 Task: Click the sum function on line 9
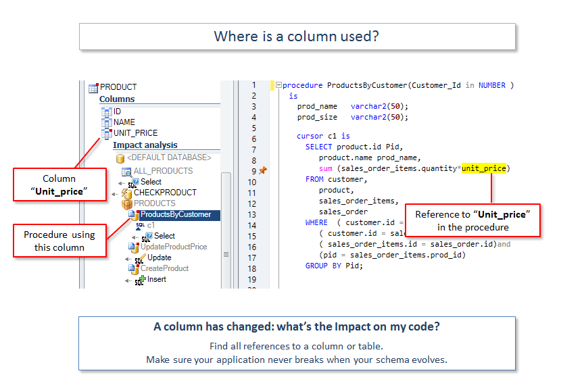click(326, 168)
